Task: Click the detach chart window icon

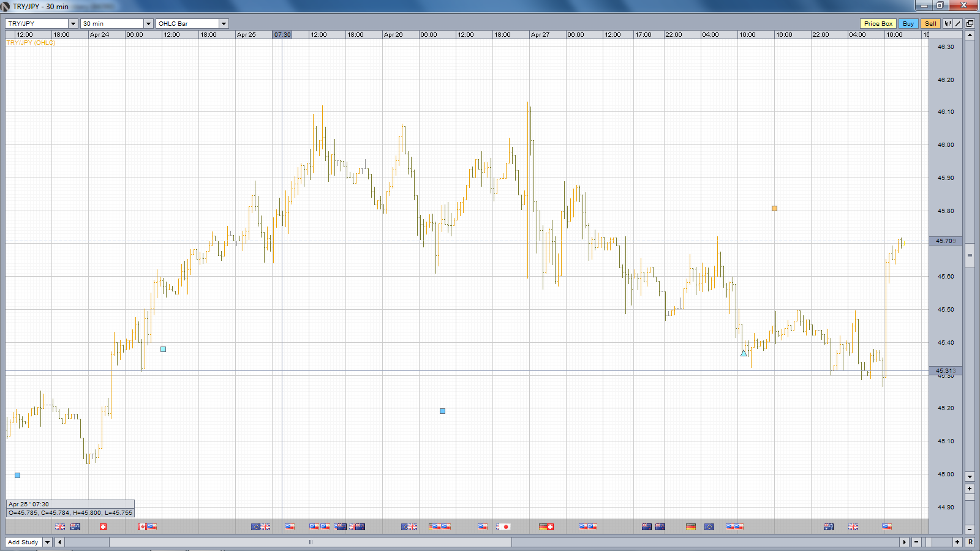Action: coord(970,23)
